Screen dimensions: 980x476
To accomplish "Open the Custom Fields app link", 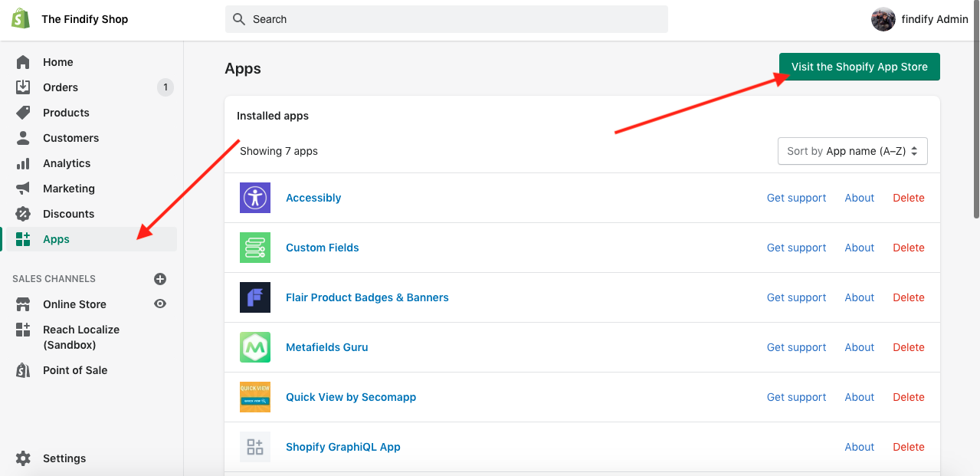I will coord(323,248).
